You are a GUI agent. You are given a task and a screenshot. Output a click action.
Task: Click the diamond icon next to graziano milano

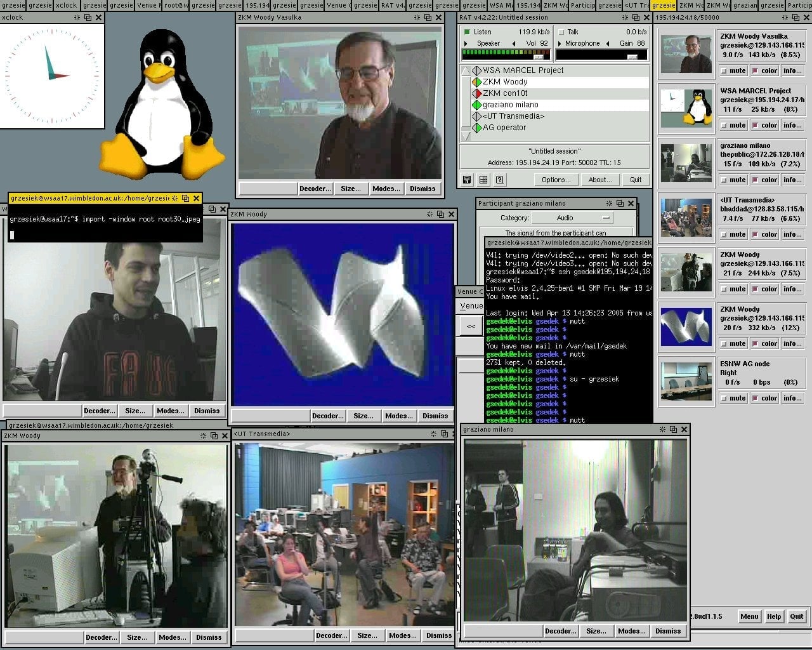tap(477, 105)
